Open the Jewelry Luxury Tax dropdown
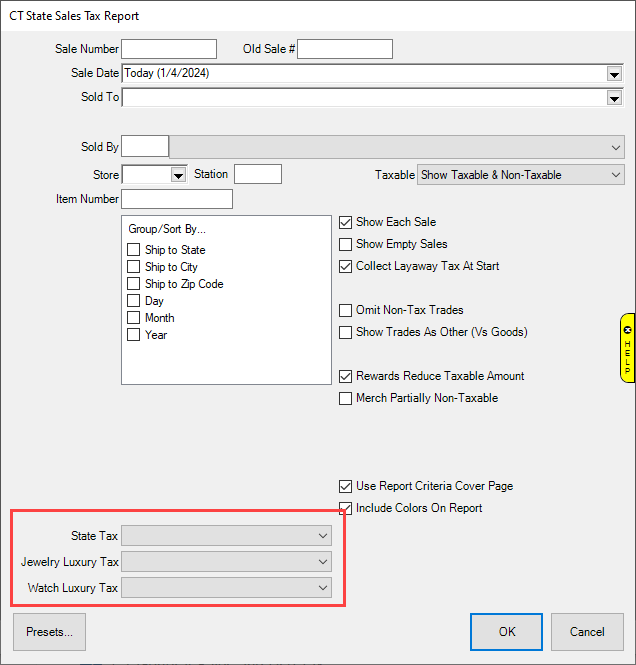Viewport: 636px width, 665px height. pyautogui.click(x=322, y=562)
